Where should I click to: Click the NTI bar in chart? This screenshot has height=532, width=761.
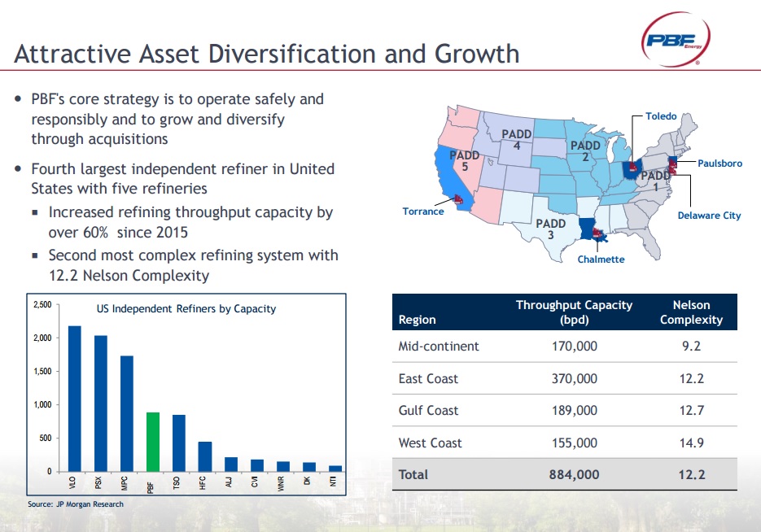point(335,469)
